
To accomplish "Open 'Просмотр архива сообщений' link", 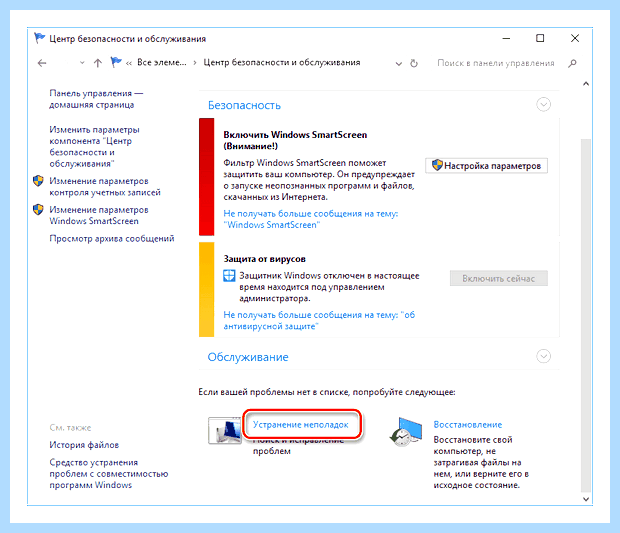I will [112, 238].
